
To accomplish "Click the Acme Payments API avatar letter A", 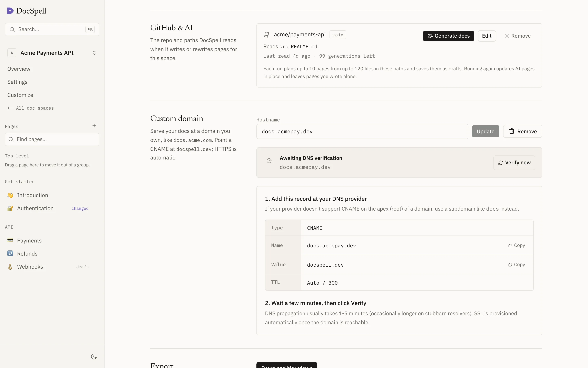I will tap(12, 53).
